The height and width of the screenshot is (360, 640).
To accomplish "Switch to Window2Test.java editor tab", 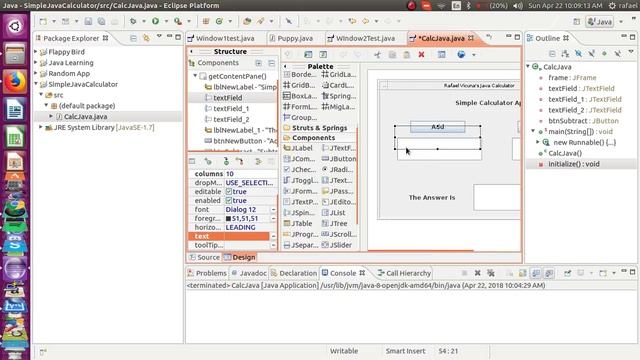I will [361, 38].
